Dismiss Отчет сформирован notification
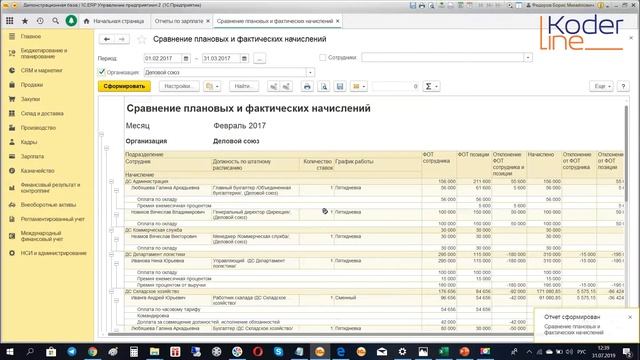The height and width of the screenshot is (360, 640). pyautogui.click(x=630, y=317)
